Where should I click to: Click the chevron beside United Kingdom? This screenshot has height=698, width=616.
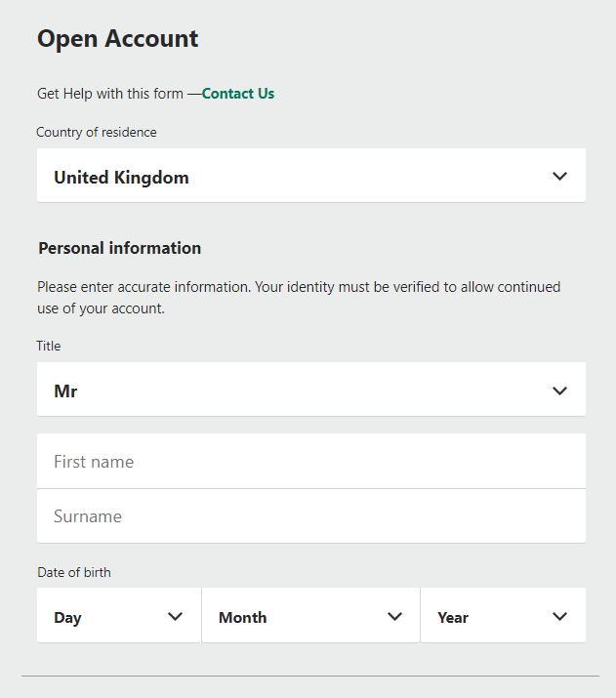click(x=559, y=176)
